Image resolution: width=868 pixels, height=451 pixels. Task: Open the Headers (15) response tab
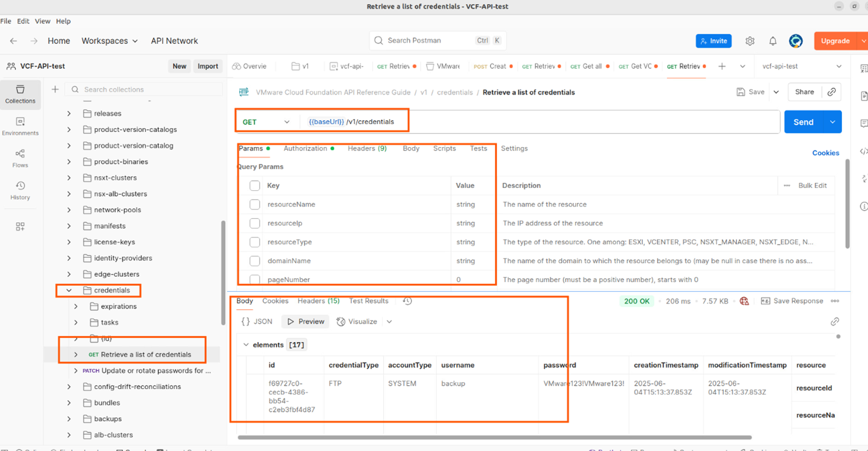click(x=318, y=301)
